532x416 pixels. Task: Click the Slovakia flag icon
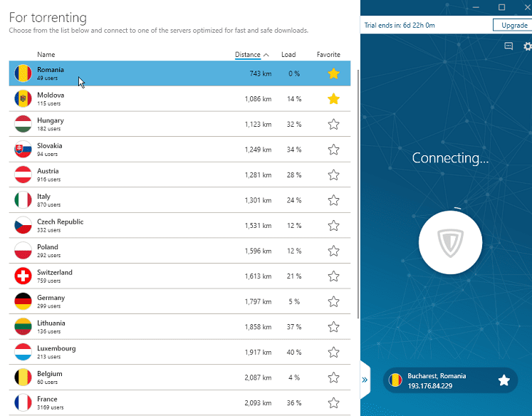pos(23,150)
